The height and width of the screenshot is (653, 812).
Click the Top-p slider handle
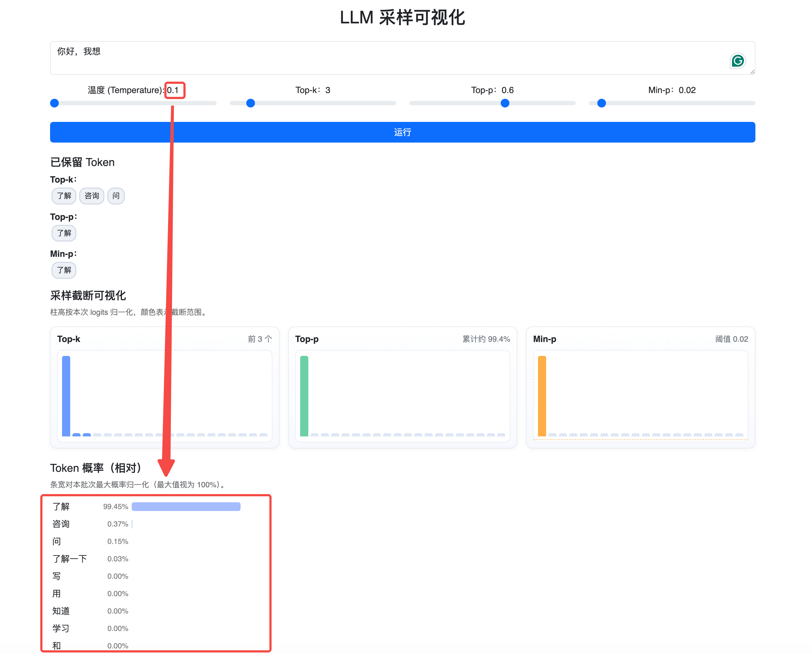tap(505, 103)
